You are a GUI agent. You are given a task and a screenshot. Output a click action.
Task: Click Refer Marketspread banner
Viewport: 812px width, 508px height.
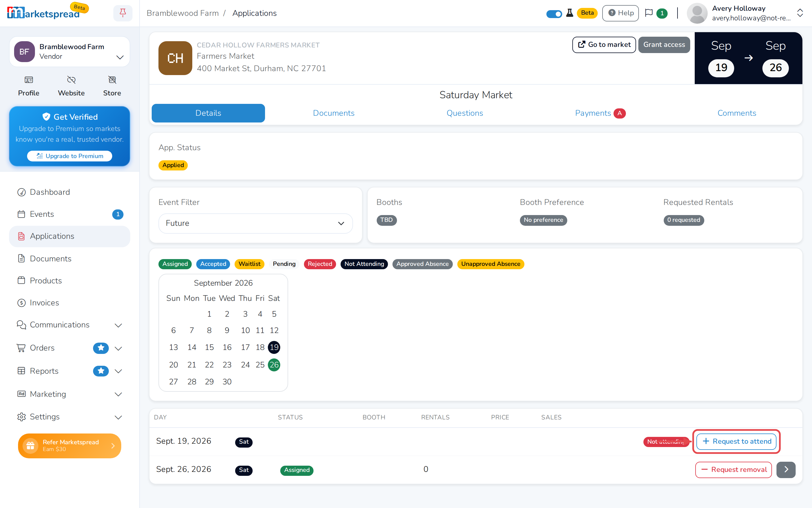click(69, 446)
